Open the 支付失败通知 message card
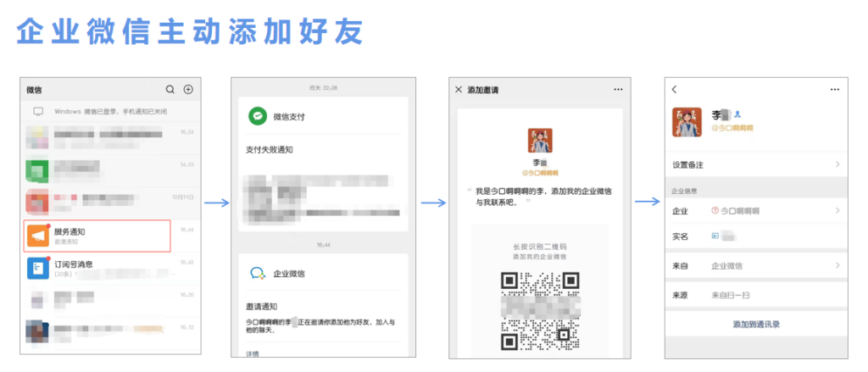Viewport: 868px width, 372px height. point(323,164)
